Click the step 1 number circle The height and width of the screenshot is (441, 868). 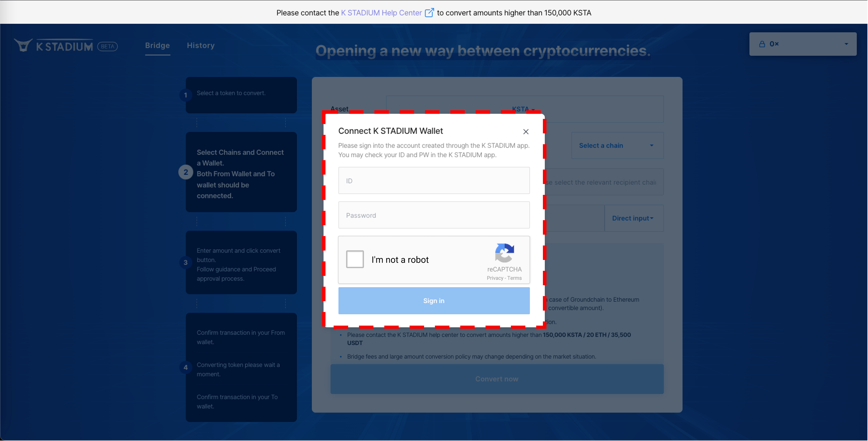click(x=186, y=95)
